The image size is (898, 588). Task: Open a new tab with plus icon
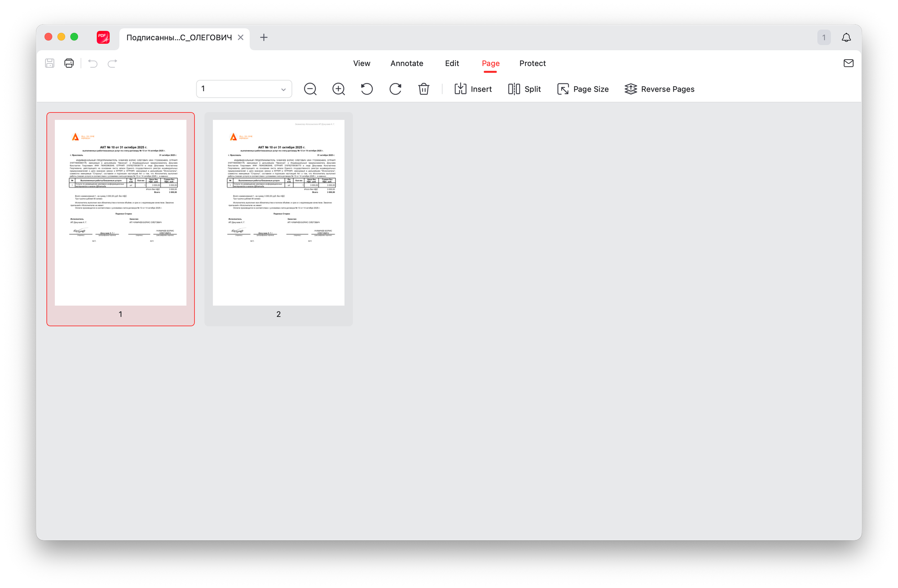264,37
